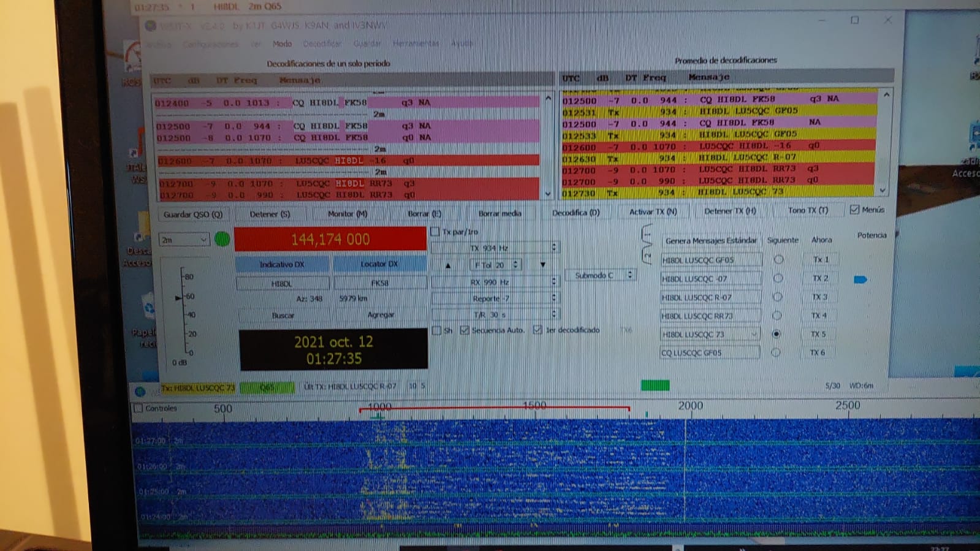Click the Q65 mode indicator in status bar
Screen dimensions: 980x551
pos(267,387)
